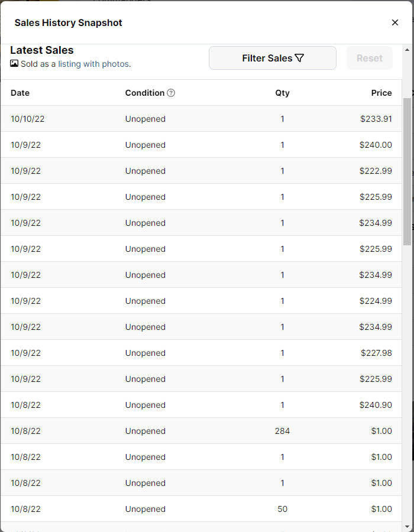Screen dimensions: 414x532
Task: Close the Sales History Snapshot dialog
Action: click(395, 22)
